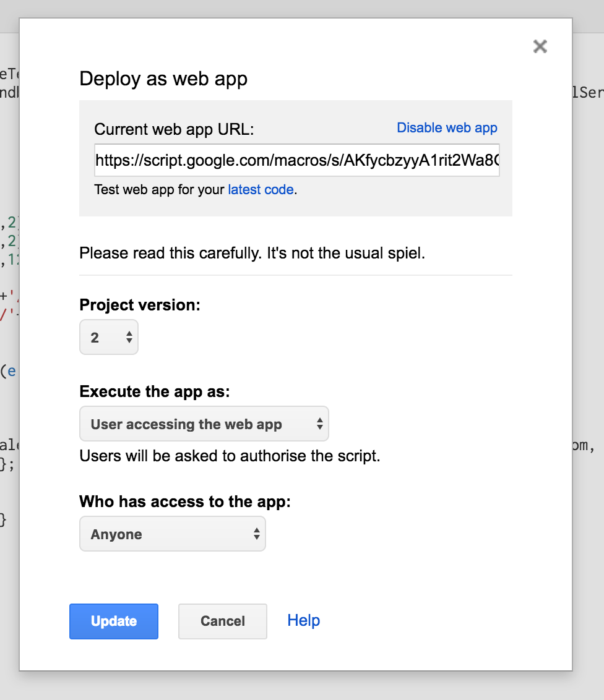Screen dimensions: 604x700
Task: Click the 'Users will be asked to authorise' text
Action: click(230, 456)
